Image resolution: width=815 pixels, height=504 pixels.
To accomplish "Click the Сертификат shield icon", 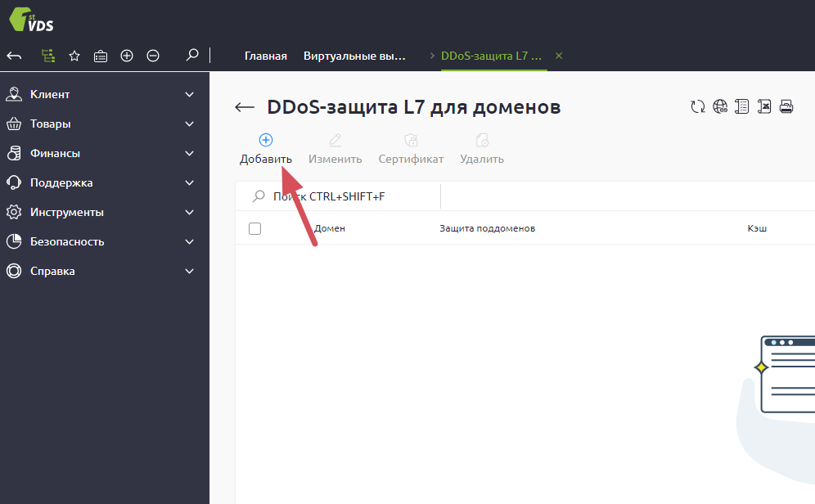I will [x=411, y=140].
